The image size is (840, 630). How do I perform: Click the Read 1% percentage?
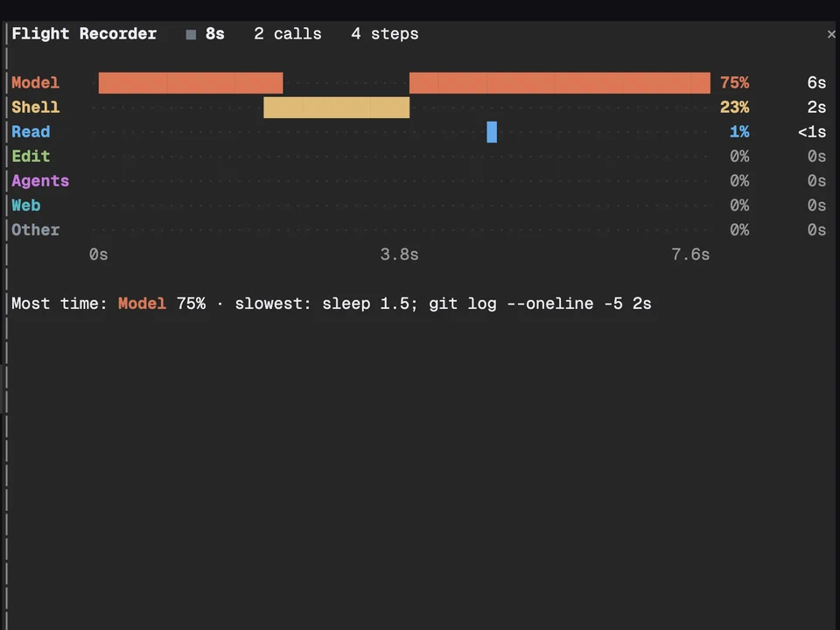(739, 132)
